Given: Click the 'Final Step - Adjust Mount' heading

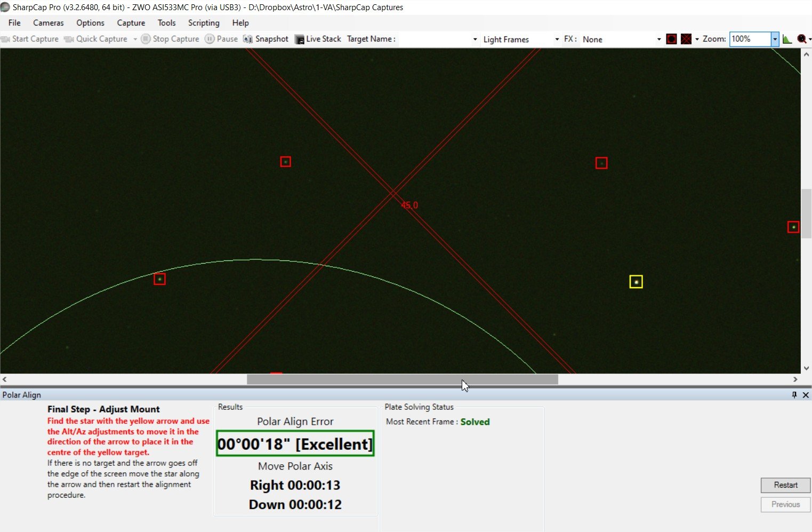Looking at the screenshot, I should (103, 409).
